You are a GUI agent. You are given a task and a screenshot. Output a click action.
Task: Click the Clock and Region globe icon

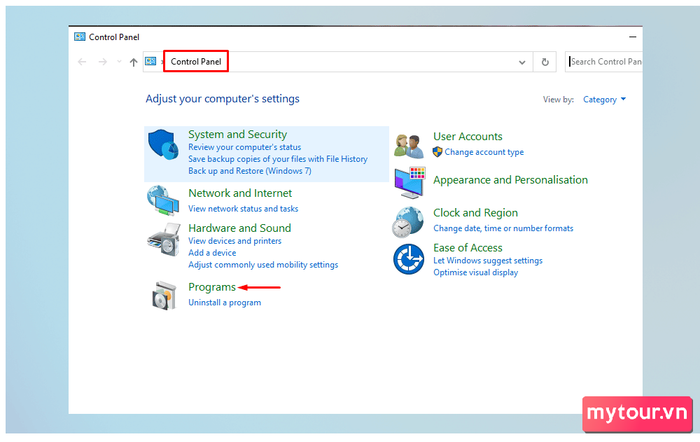[408, 222]
